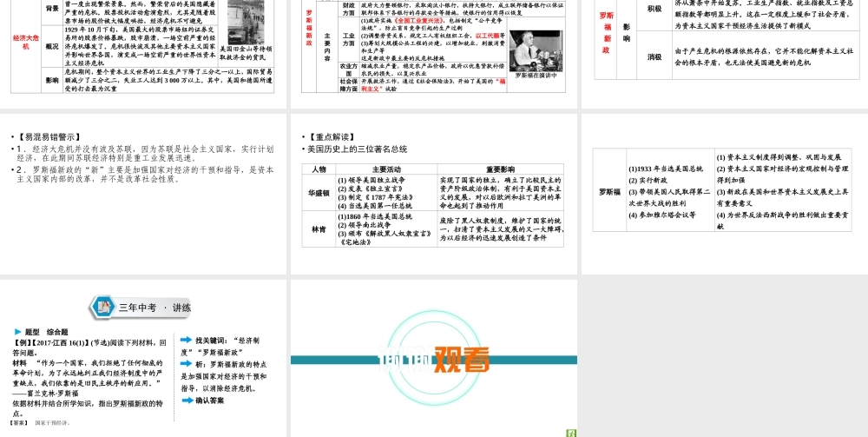
Task: Click the blue arrow before 找关键词
Action: [x=187, y=340]
